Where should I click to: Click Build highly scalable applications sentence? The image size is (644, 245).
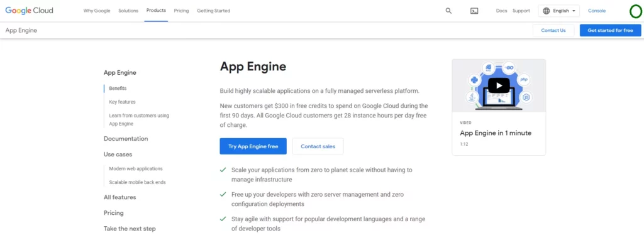click(319, 90)
